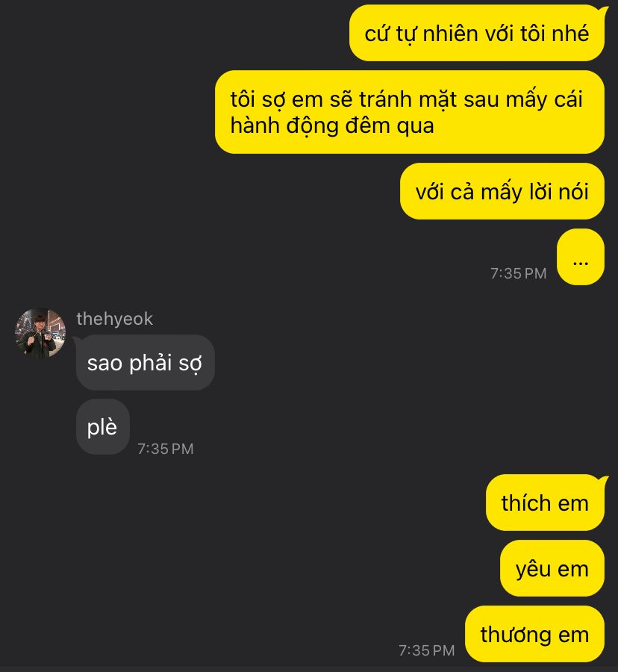618x672 pixels.
Task: Tap the 'tôi sợ em sẽ tránh mặt' bubble
Action: click(410, 112)
